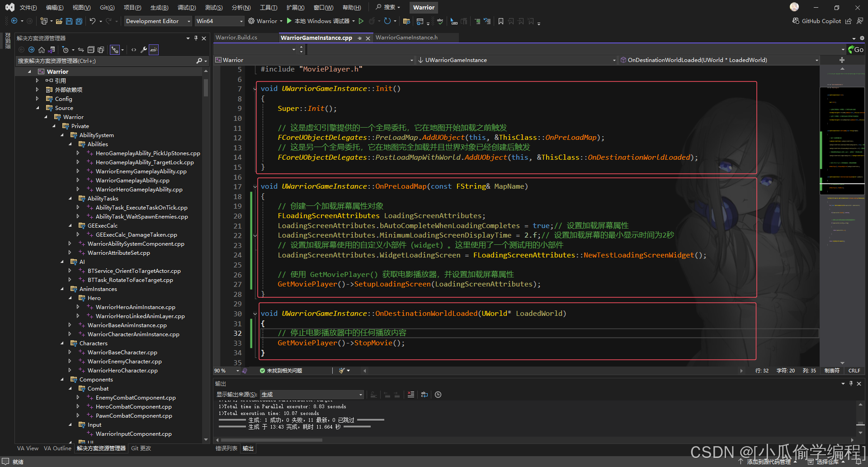Switch to the 错误列表 panel tab
The height and width of the screenshot is (467, 868).
pyautogui.click(x=226, y=448)
